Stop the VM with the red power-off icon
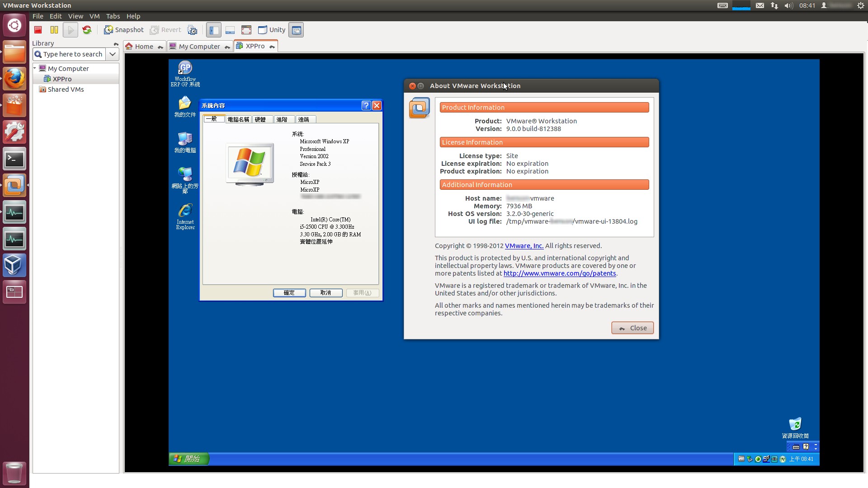The image size is (868, 488). [x=38, y=30]
